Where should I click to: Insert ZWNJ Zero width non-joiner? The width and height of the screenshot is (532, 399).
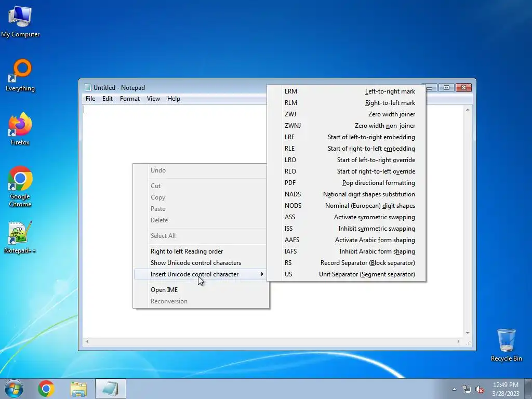tap(347, 126)
